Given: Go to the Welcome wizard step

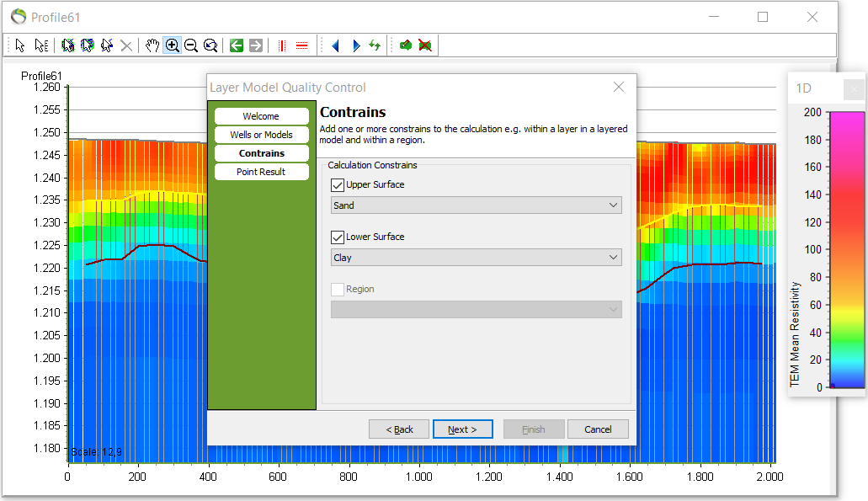Looking at the screenshot, I should point(261,116).
